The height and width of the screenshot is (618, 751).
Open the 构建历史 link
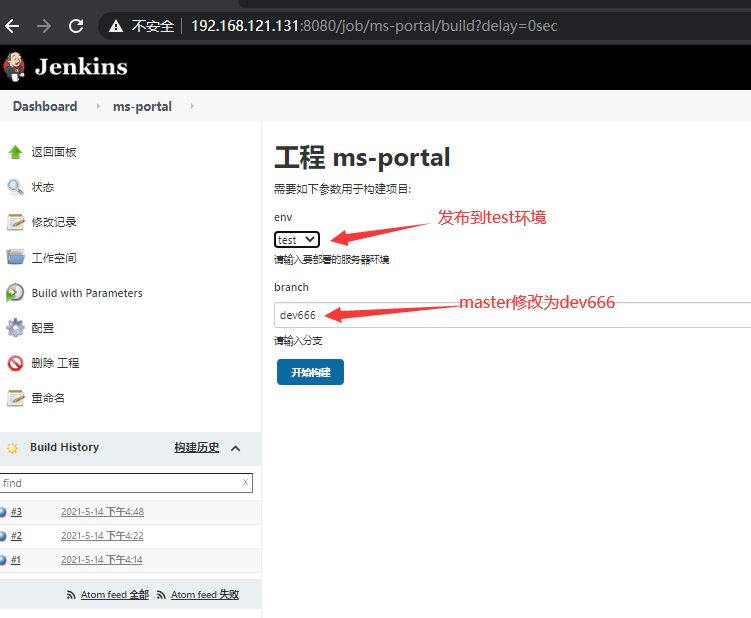coord(196,447)
